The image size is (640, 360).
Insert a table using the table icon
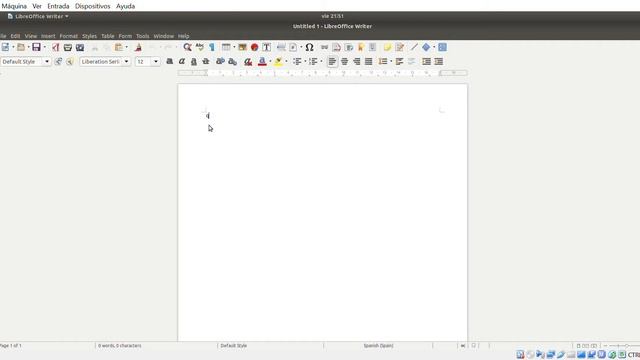tap(226, 47)
